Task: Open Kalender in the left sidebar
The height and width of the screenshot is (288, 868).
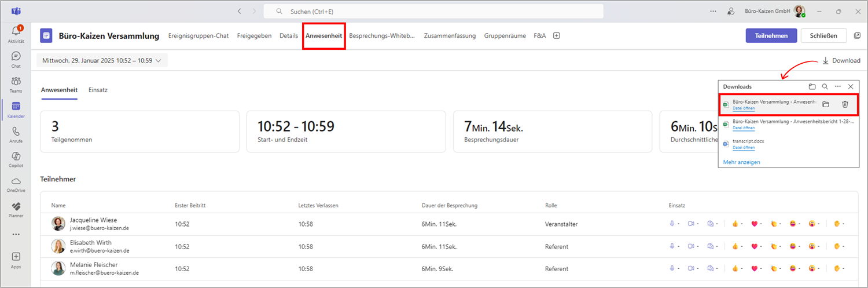Action: [x=16, y=110]
